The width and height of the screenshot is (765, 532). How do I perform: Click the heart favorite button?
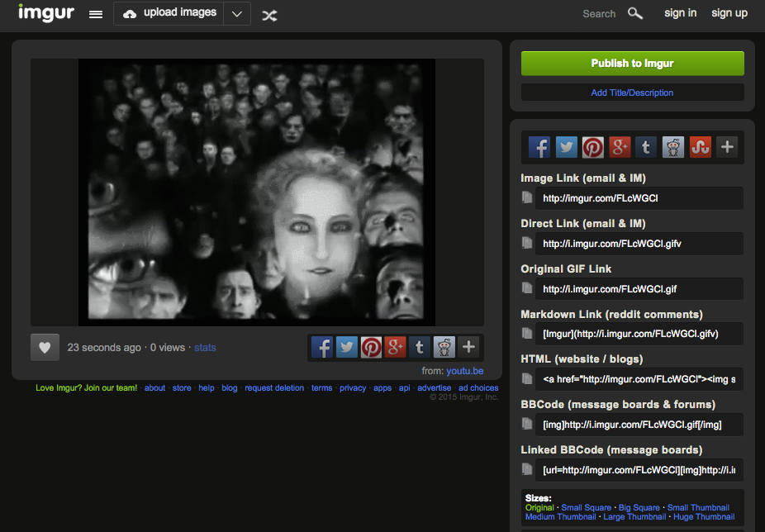[45, 348]
